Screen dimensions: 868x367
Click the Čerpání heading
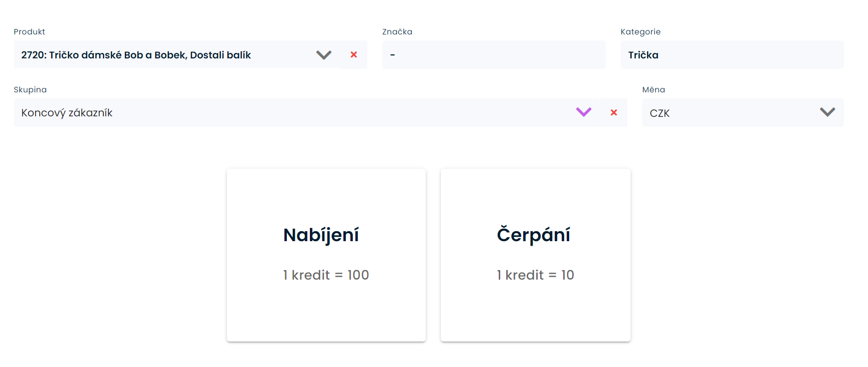pyautogui.click(x=534, y=235)
